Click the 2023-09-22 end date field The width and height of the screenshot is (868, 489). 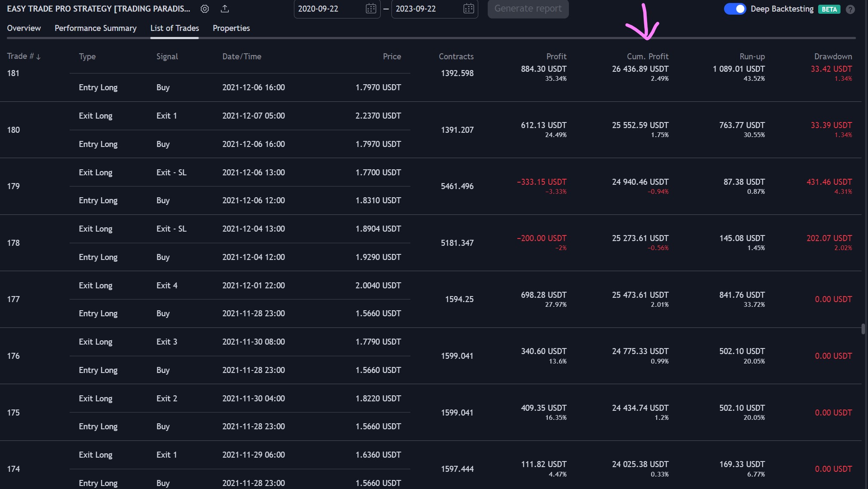pyautogui.click(x=416, y=9)
